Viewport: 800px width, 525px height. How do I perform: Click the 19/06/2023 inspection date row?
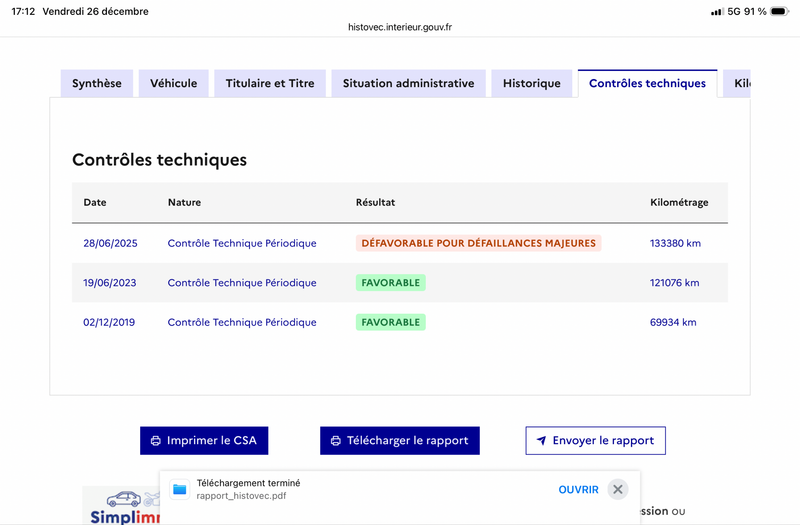(x=110, y=283)
